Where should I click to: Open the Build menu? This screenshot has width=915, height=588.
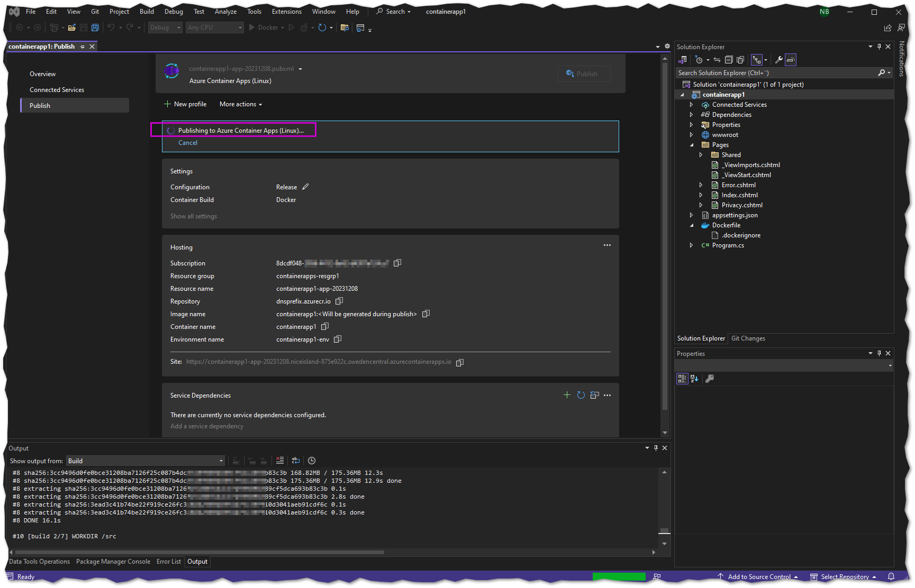(x=147, y=12)
